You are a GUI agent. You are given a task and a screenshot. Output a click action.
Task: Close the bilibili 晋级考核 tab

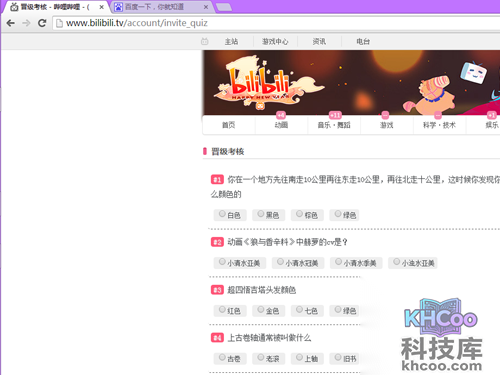[x=102, y=7]
